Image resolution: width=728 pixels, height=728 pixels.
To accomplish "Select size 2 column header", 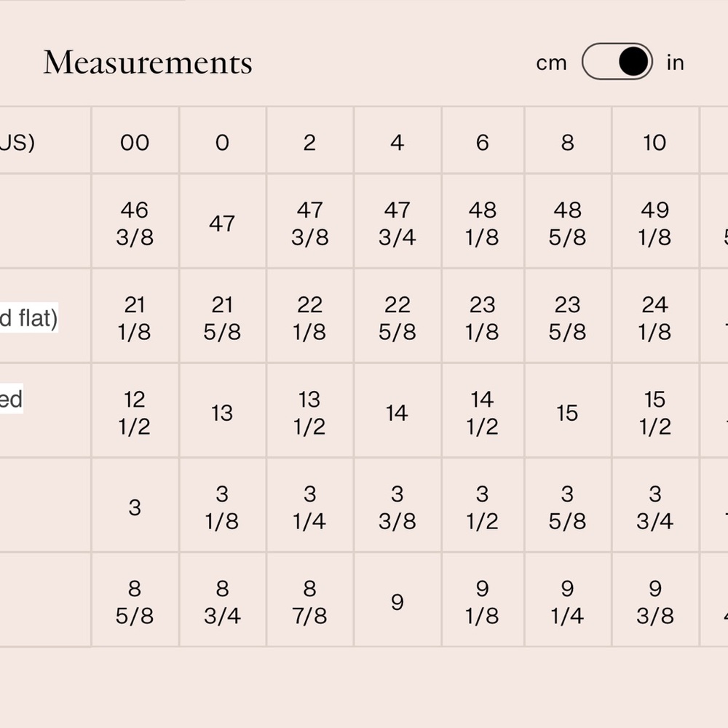I will (x=309, y=141).
